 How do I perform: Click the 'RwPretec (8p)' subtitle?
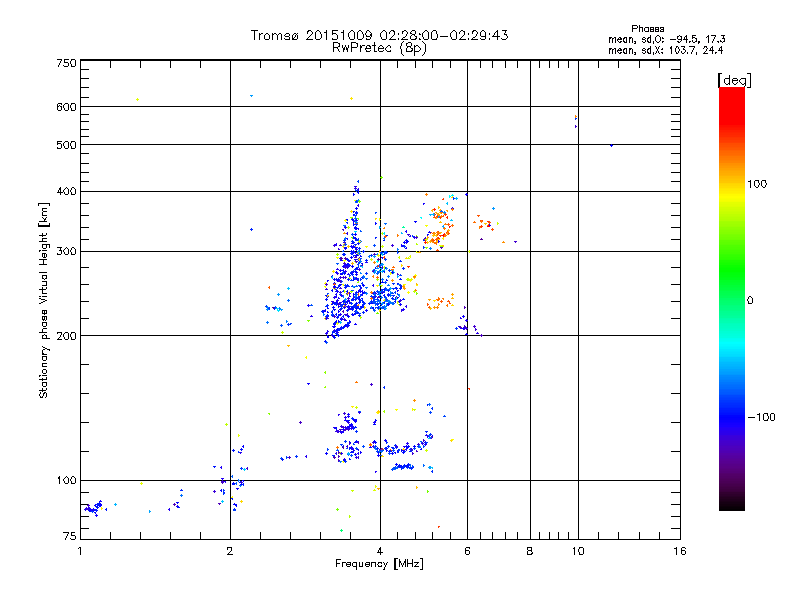click(379, 48)
